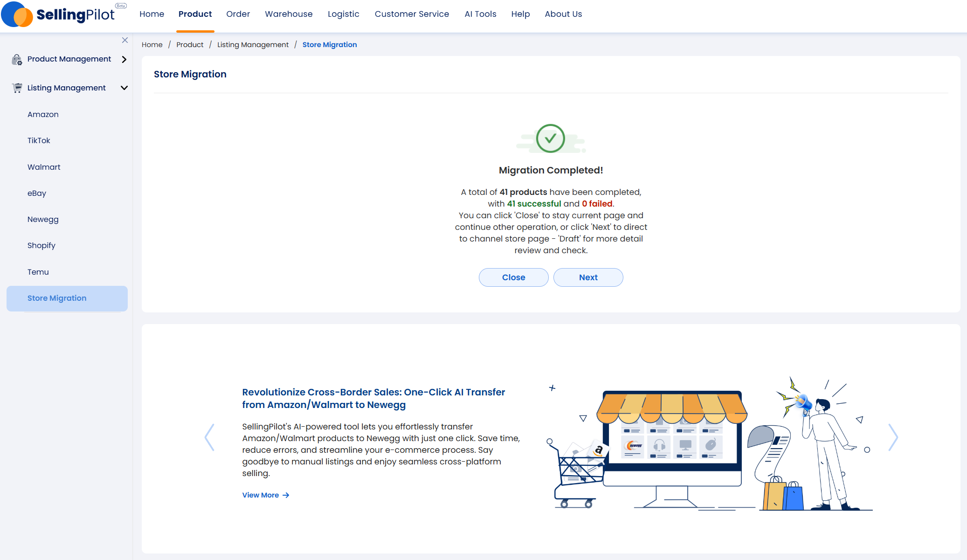Go to previous carousel slide
This screenshot has width=967, height=560.
210,437
